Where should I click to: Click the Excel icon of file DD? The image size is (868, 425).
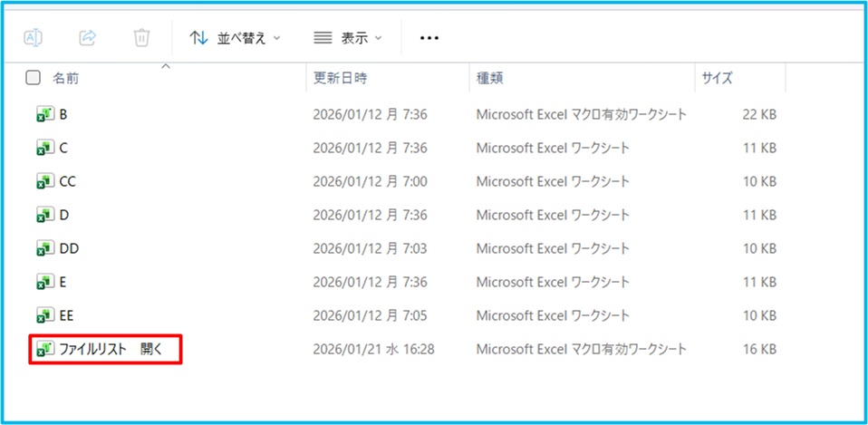(44, 248)
